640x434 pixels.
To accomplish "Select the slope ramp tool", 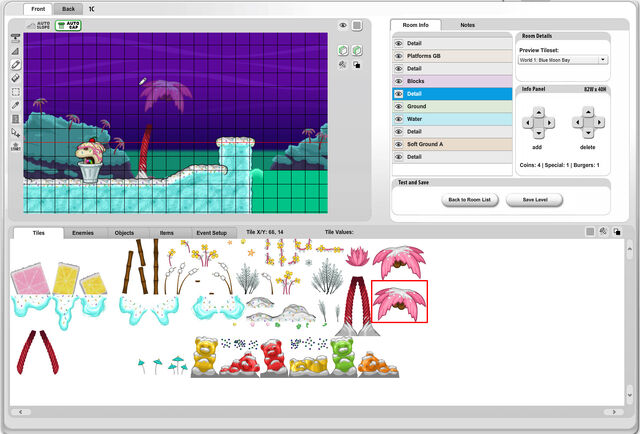I will 16,51.
